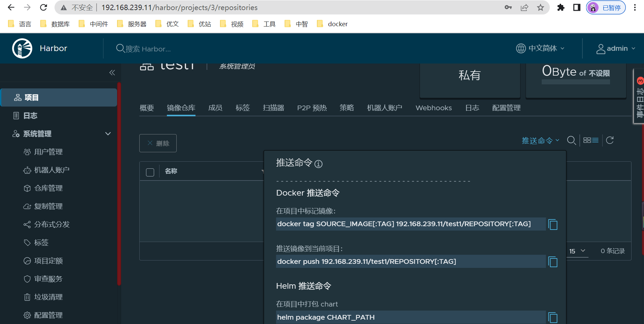Screen dimensions: 644x324
Task: Copy the docker push command
Action: pyautogui.click(x=553, y=262)
